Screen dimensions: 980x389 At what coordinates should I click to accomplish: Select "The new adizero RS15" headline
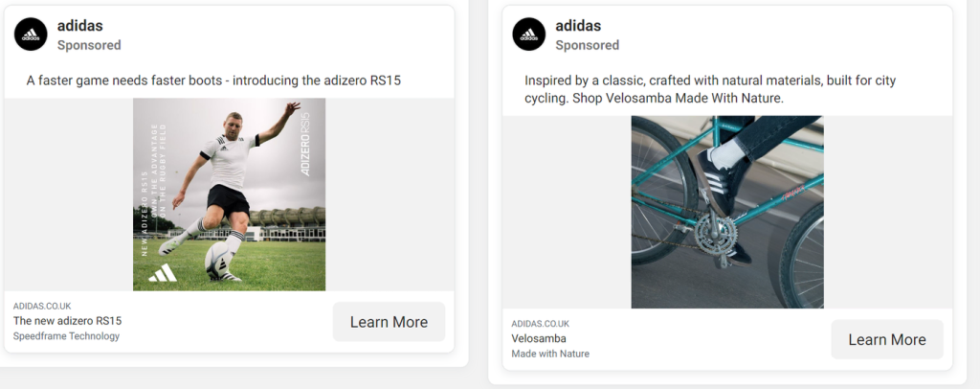(68, 321)
